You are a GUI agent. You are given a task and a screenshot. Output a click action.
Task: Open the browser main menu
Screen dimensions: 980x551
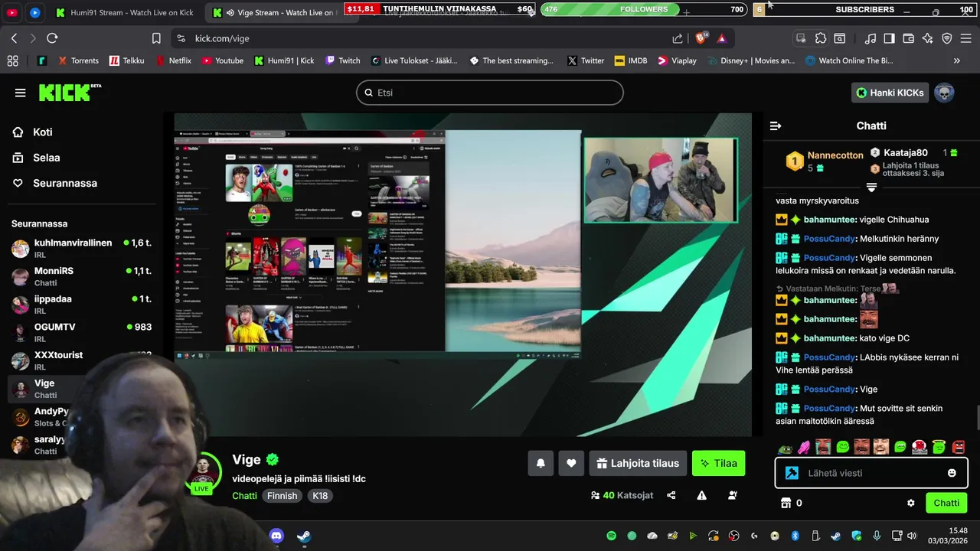click(966, 38)
